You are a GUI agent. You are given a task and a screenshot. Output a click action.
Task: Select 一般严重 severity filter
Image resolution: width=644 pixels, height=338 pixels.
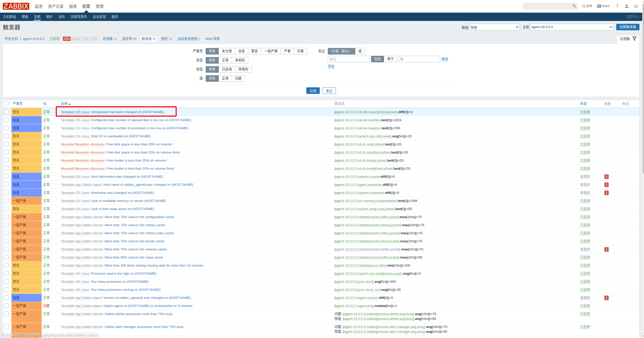[x=271, y=51]
